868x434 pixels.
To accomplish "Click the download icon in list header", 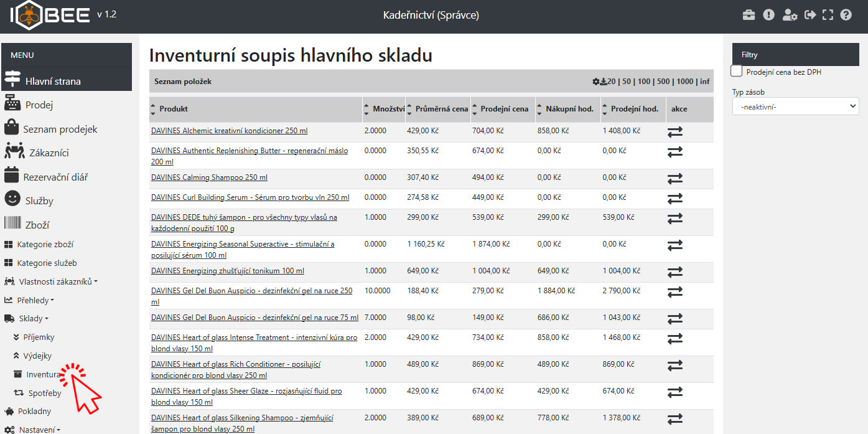I will 604,82.
